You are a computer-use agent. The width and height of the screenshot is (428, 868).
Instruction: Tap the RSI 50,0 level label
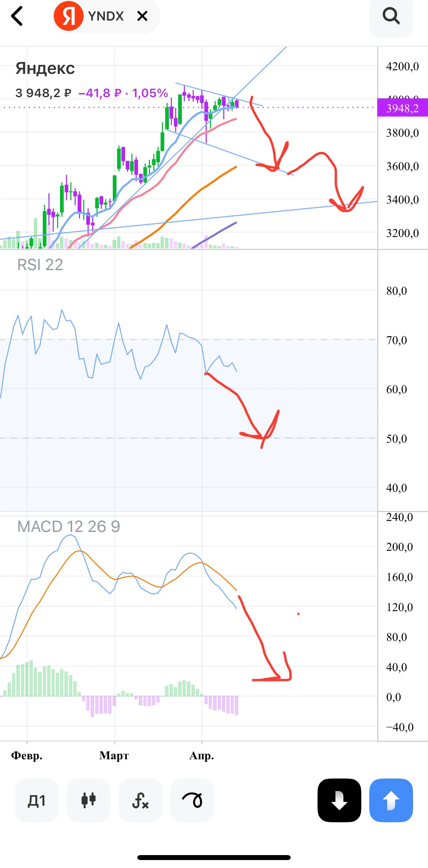396,438
